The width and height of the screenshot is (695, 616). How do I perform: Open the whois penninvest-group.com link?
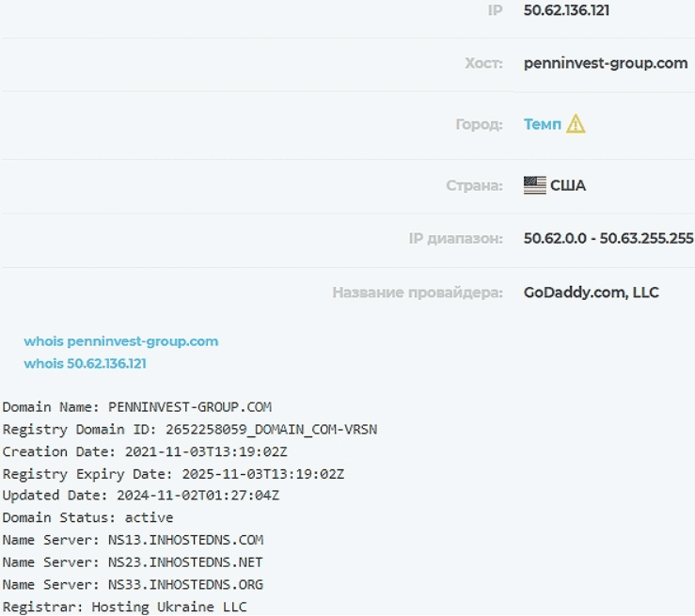coord(120,341)
